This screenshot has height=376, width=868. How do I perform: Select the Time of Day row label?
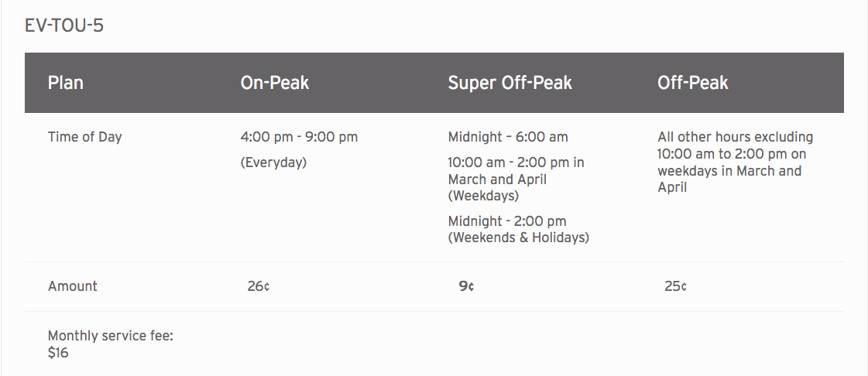[x=84, y=137]
